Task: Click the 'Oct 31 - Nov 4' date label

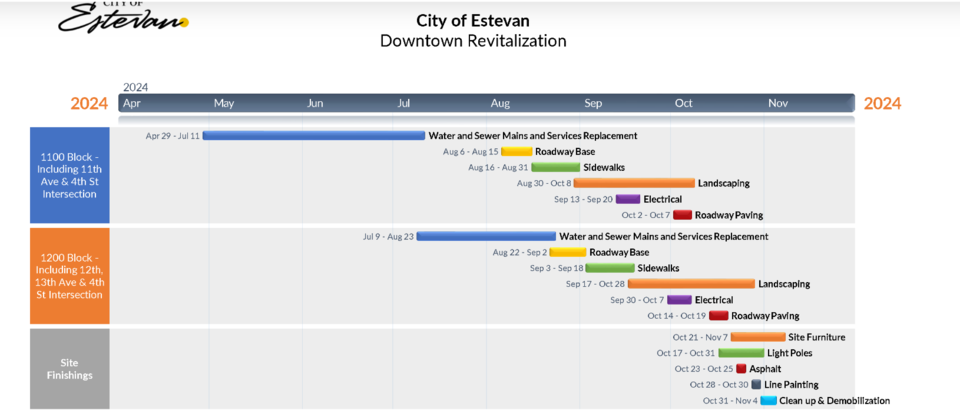Action: (730, 401)
